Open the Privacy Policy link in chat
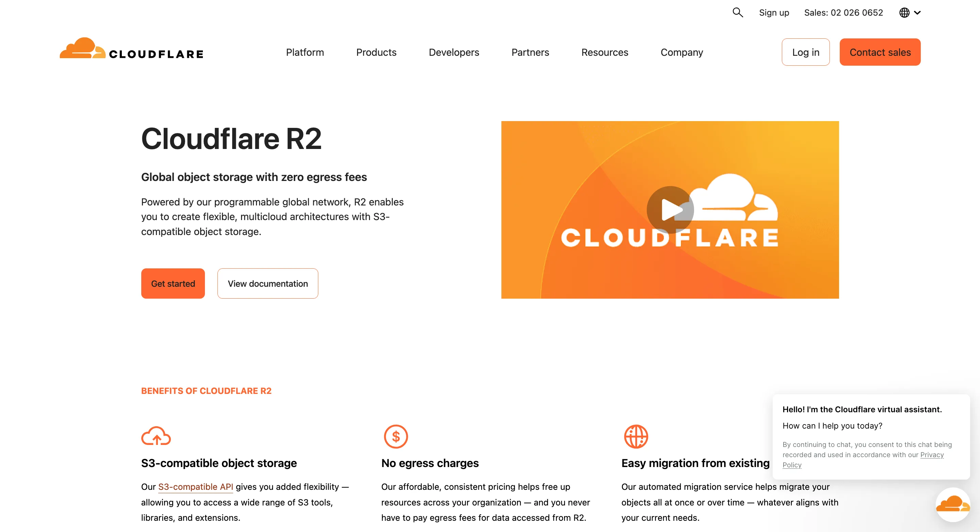Viewport: 980px width, 532px height. (932, 455)
